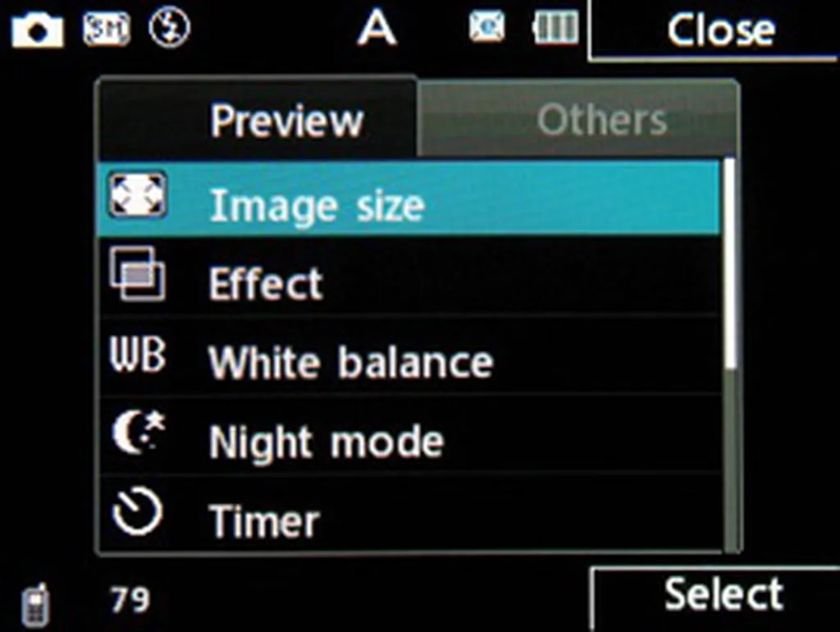Click the settings list scrollbar
The image size is (840, 632).
tap(731, 355)
